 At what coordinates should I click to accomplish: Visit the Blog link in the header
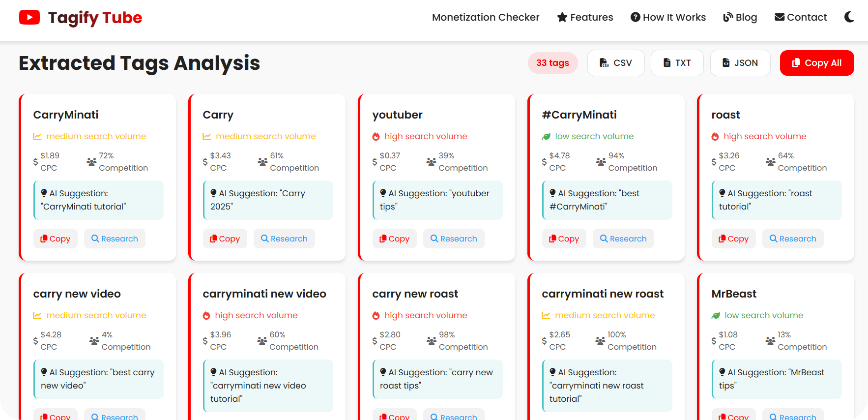click(740, 17)
